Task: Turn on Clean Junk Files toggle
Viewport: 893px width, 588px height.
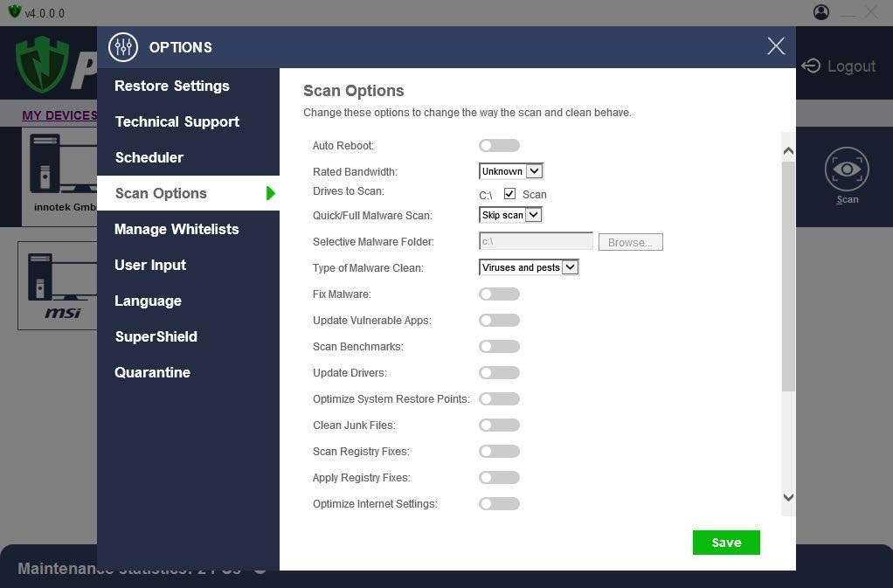Action: (x=499, y=425)
